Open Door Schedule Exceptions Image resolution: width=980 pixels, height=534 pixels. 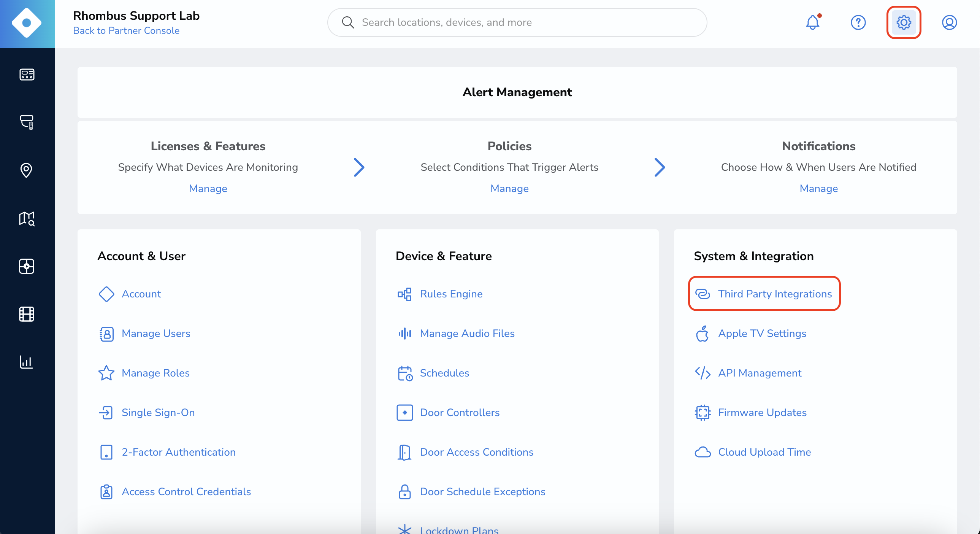[483, 492]
